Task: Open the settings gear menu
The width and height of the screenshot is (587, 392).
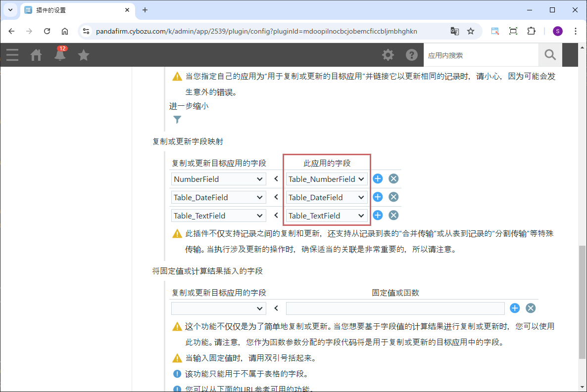Action: pyautogui.click(x=388, y=55)
